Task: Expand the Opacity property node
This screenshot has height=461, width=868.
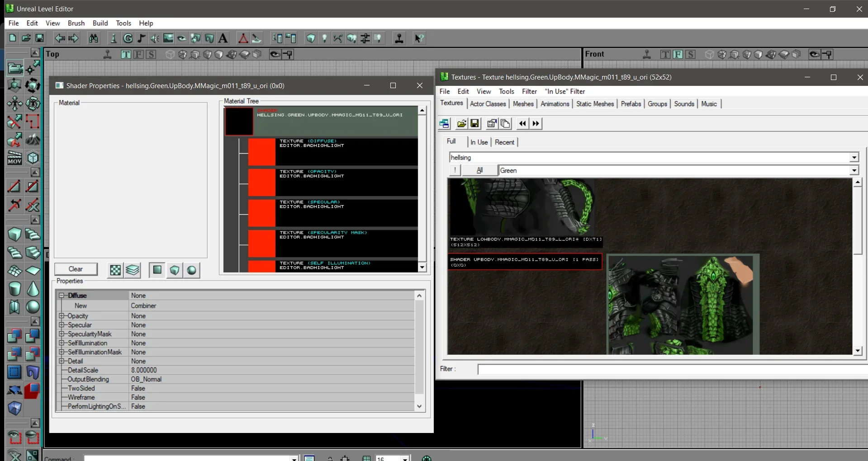Action: 62,316
